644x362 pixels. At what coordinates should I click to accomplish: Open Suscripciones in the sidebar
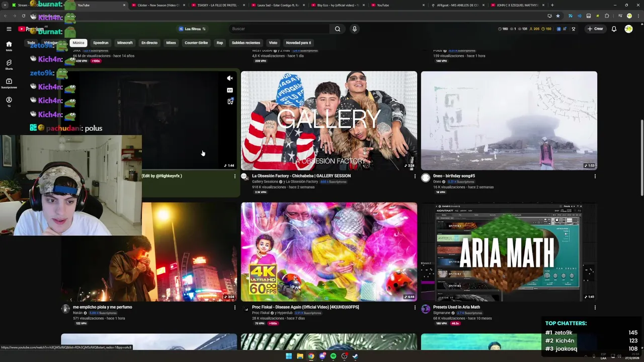coord(9,83)
